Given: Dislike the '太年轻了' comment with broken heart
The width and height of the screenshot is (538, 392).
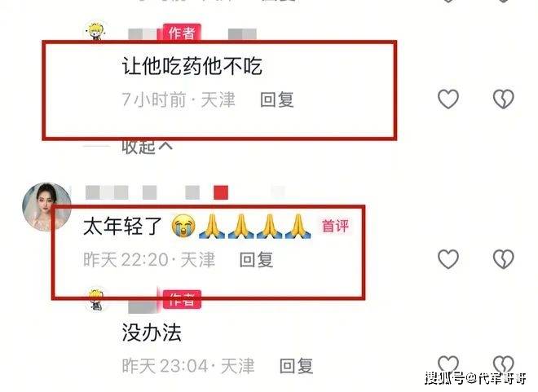Looking at the screenshot, I should click(x=503, y=258).
